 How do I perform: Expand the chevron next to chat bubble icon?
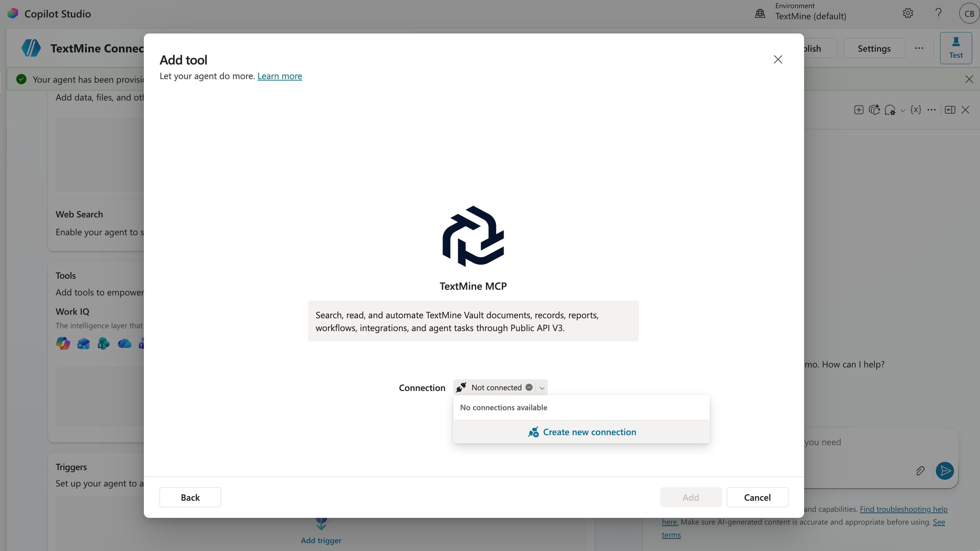pyautogui.click(x=902, y=111)
